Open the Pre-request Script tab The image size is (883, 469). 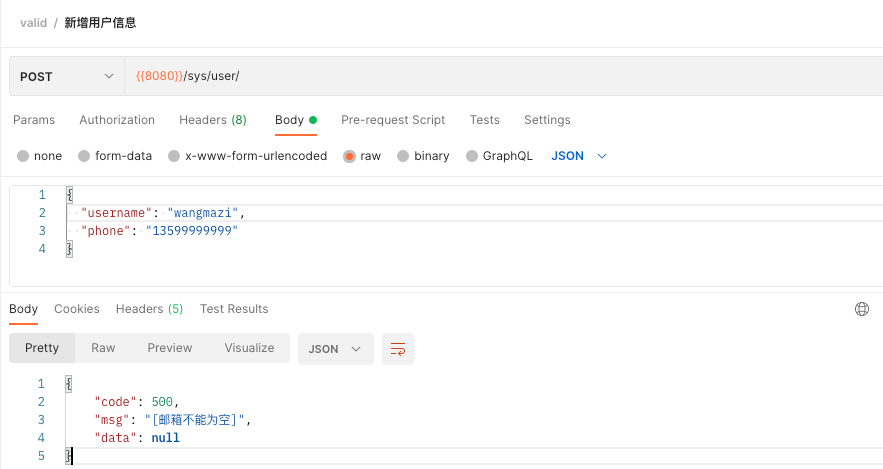click(x=393, y=120)
